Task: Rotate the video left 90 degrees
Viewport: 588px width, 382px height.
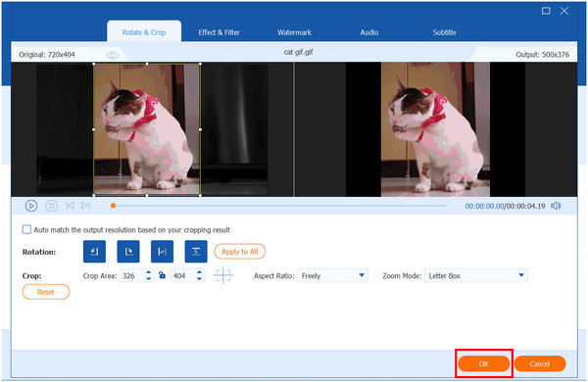Action: (x=94, y=251)
